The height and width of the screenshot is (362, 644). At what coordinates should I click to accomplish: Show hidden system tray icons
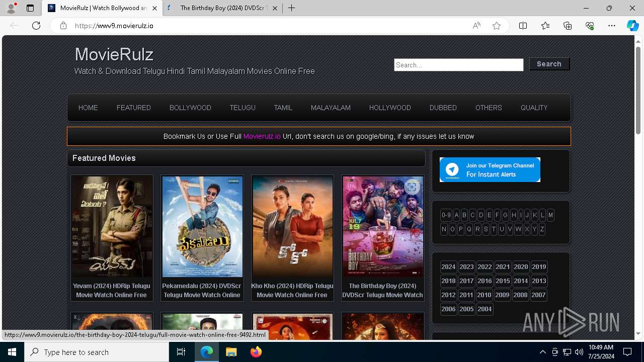coord(542,352)
